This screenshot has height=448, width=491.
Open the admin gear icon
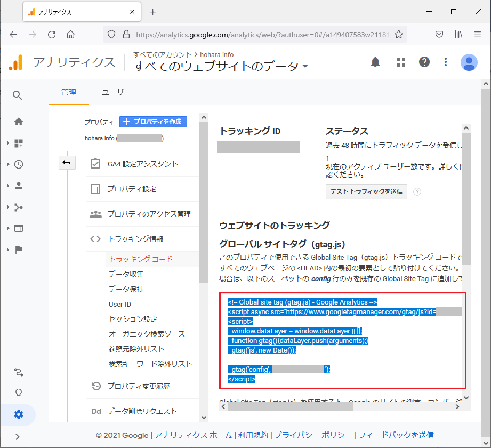coord(19,414)
